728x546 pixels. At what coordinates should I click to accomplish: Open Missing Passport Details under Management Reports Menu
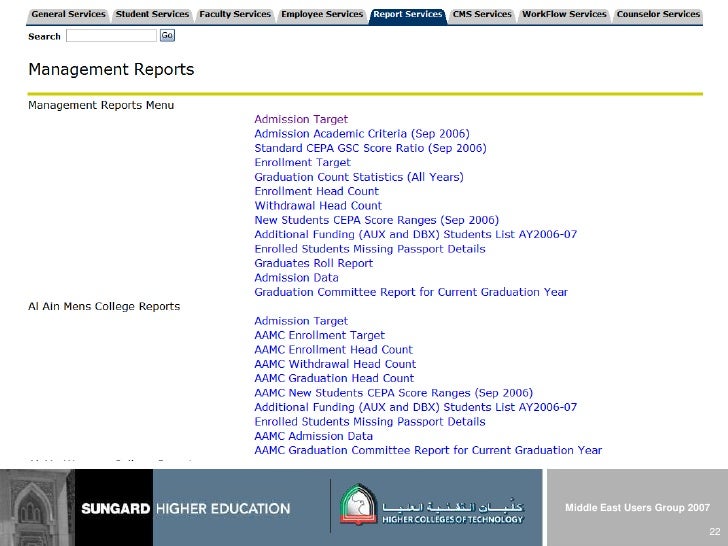tap(370, 249)
